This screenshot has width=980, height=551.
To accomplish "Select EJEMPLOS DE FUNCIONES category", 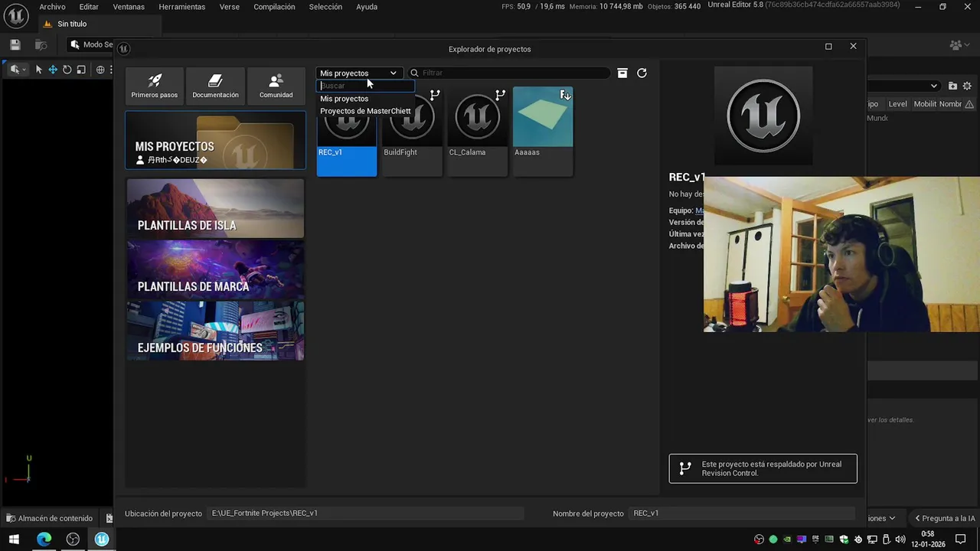I will click(215, 331).
